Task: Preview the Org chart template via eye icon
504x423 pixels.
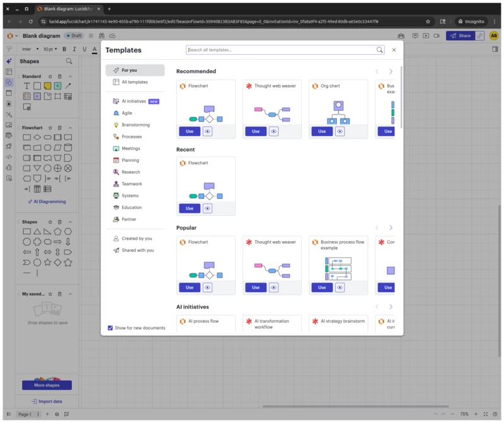Action: [x=340, y=132]
